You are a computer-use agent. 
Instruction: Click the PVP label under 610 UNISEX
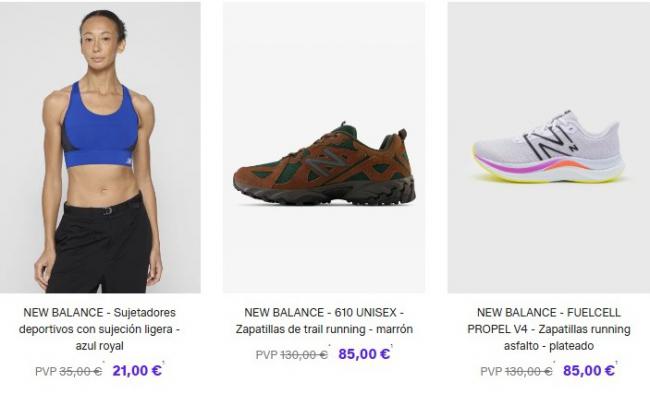tap(267, 355)
